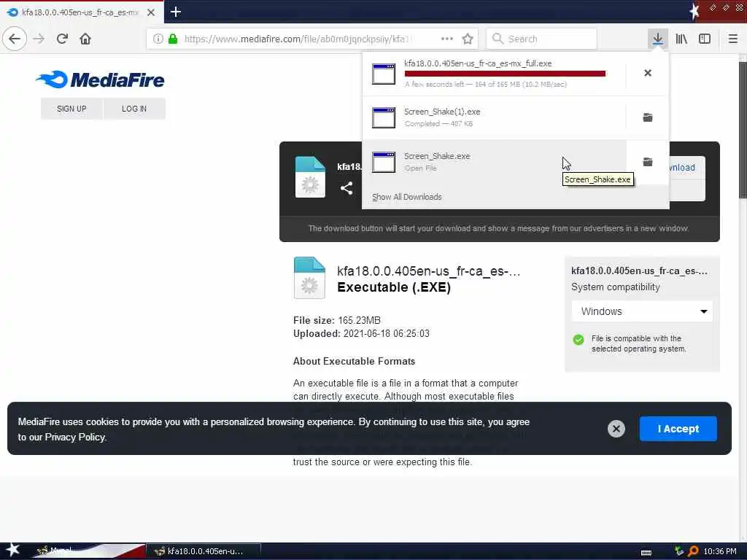
Task: Switch to kfa18.0.0.405en-u taskbar window
Action: (x=204, y=551)
